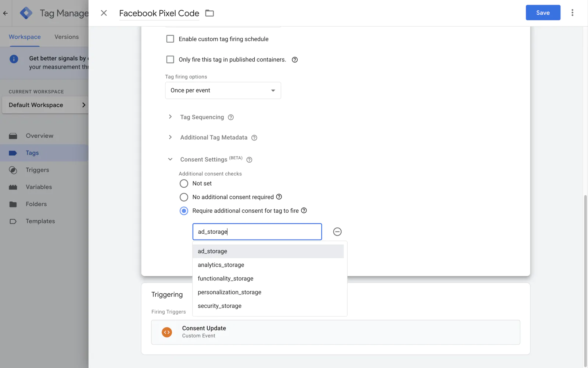Viewport: 588px width, 368px height.
Task: Select the Not set radio option
Action: coord(184,183)
